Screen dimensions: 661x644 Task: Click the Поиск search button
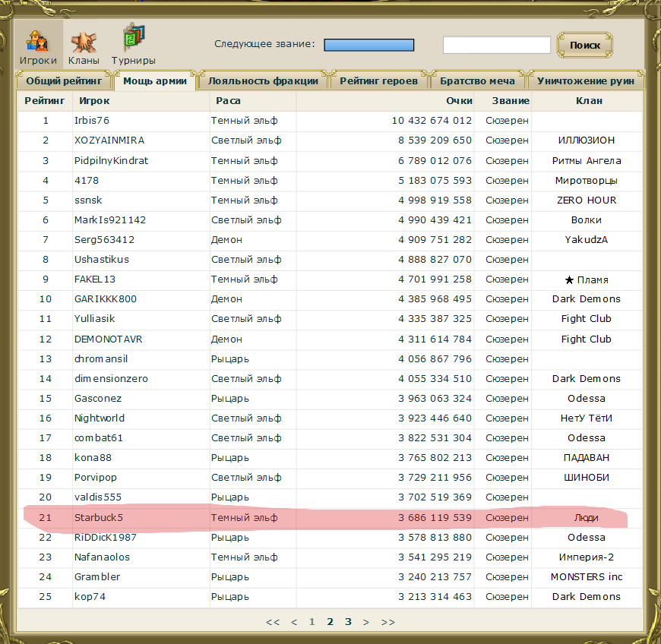584,46
